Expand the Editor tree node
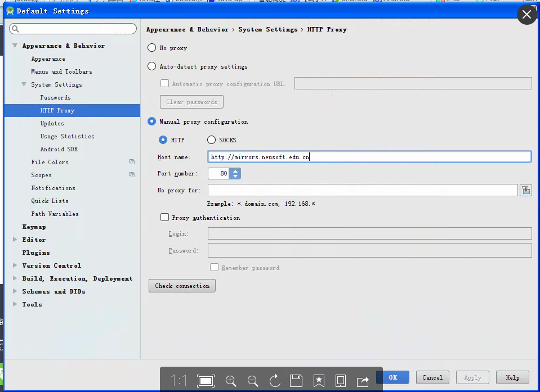 pos(15,240)
